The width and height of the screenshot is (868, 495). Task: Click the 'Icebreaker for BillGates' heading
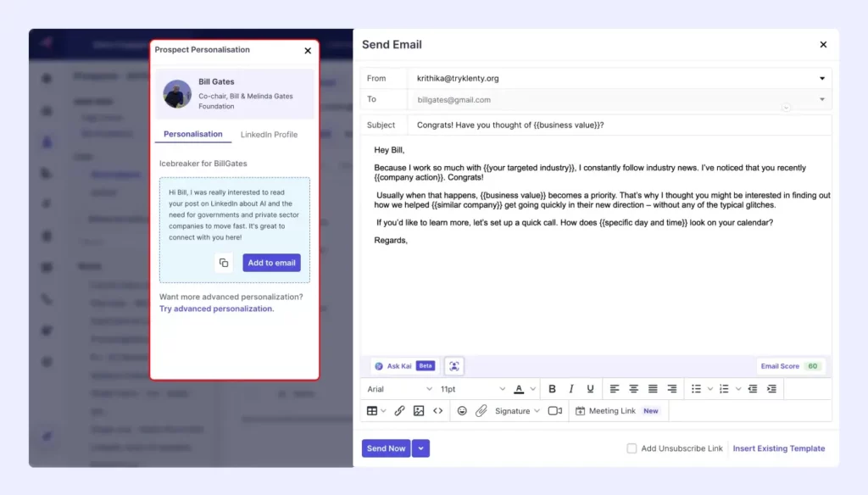coord(203,164)
